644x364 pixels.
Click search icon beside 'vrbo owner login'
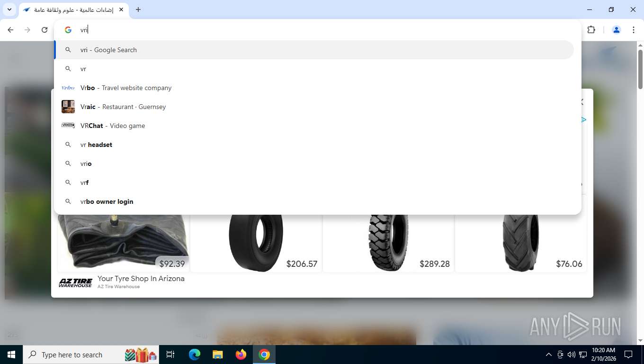(x=68, y=201)
